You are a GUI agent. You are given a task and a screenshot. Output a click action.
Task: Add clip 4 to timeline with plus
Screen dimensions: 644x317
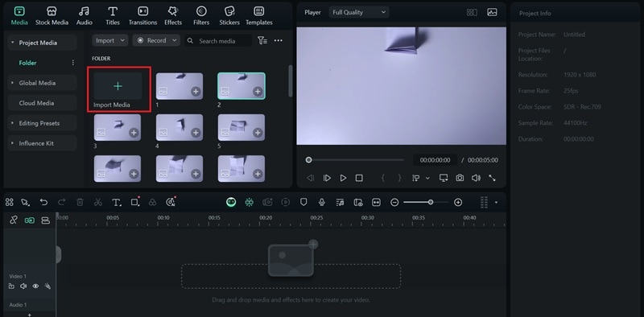[196, 133]
